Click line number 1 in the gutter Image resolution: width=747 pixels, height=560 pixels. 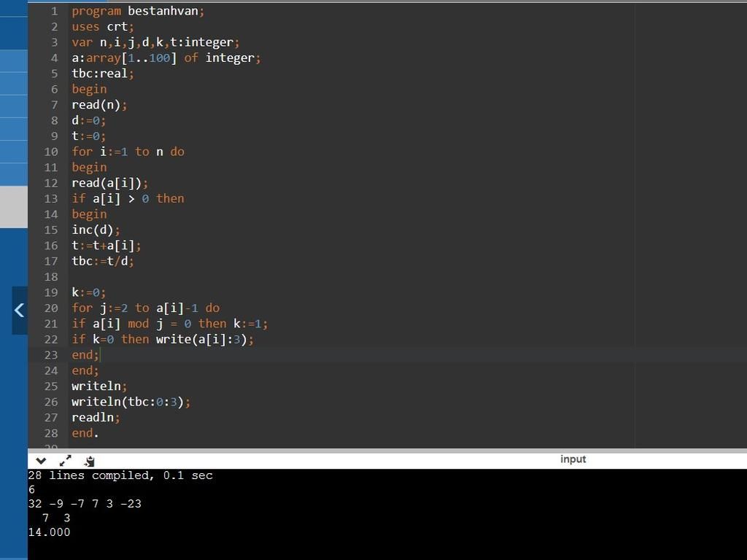tap(54, 11)
